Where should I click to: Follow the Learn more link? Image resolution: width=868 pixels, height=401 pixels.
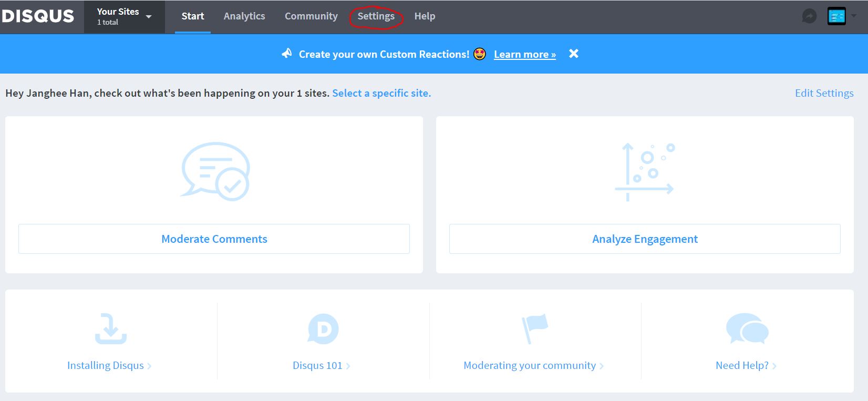(525, 54)
